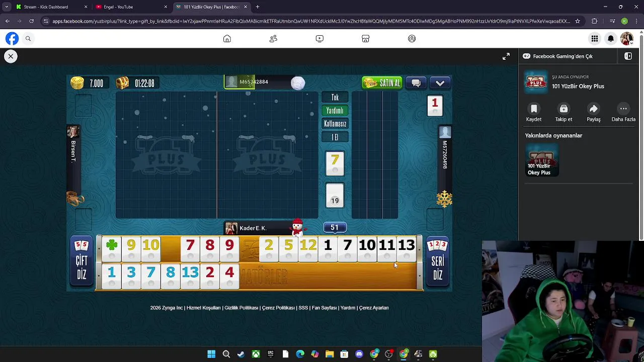Viewport: 644px width, 362px height.
Task: Open Discord from the taskbar
Action: point(359,354)
